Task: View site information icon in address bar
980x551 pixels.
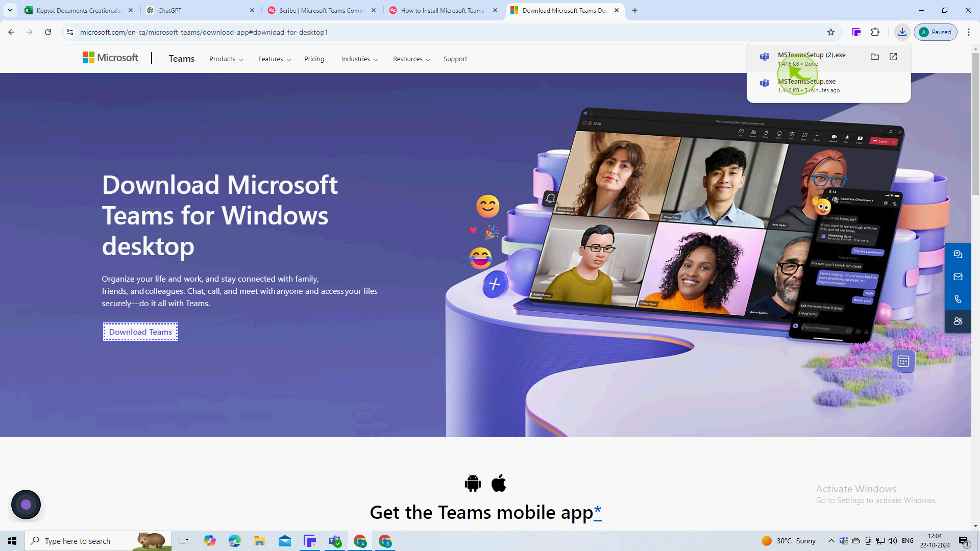Action: (x=70, y=32)
